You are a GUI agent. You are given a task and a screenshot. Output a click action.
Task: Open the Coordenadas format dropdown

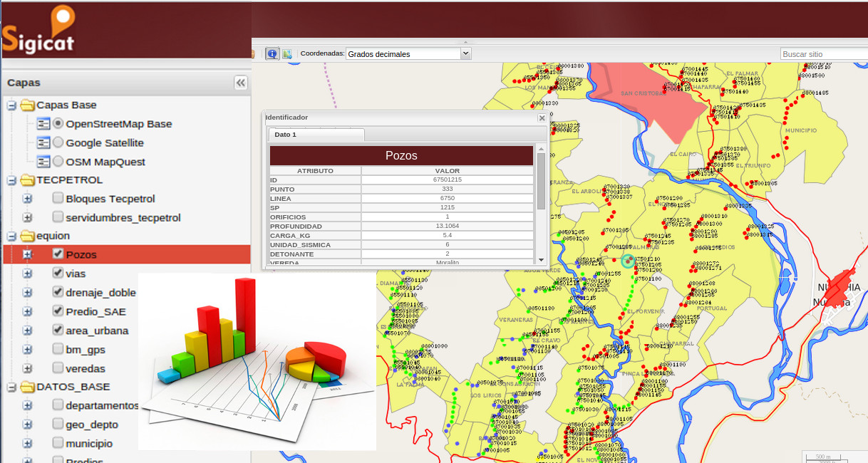pos(466,53)
